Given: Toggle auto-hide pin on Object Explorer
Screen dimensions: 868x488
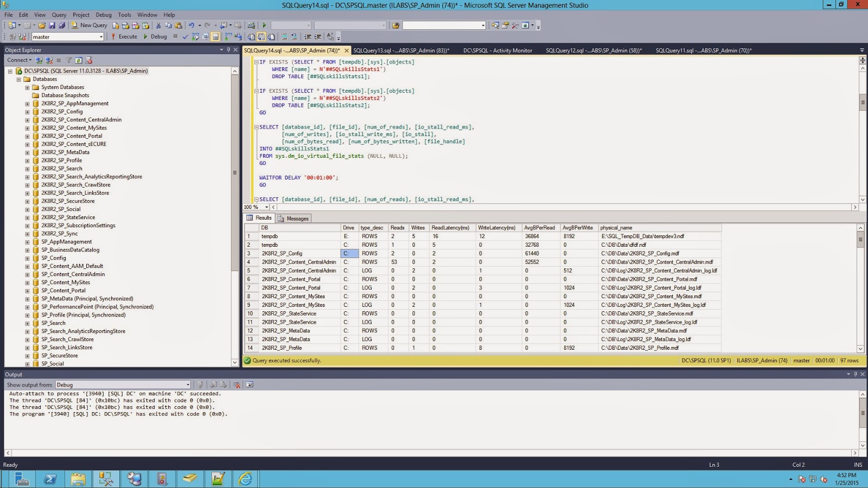Looking at the screenshot, I should coord(228,50).
